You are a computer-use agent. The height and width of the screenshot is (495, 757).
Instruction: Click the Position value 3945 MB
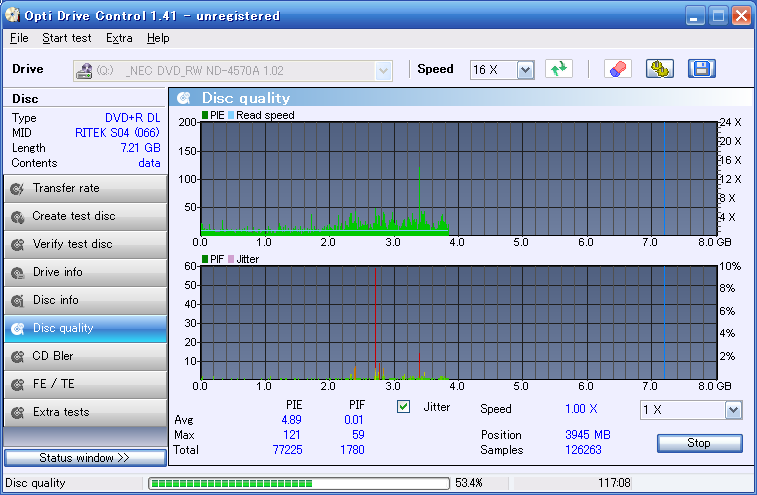pos(588,435)
